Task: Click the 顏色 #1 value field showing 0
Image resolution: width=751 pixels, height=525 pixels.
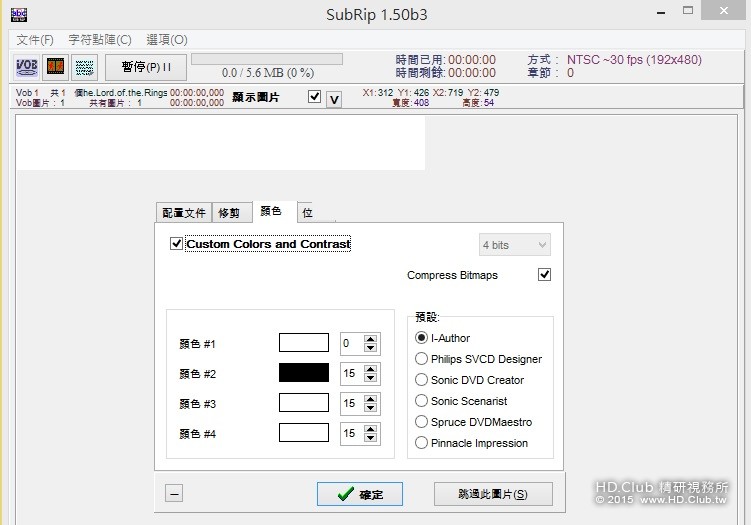Action: pos(352,343)
